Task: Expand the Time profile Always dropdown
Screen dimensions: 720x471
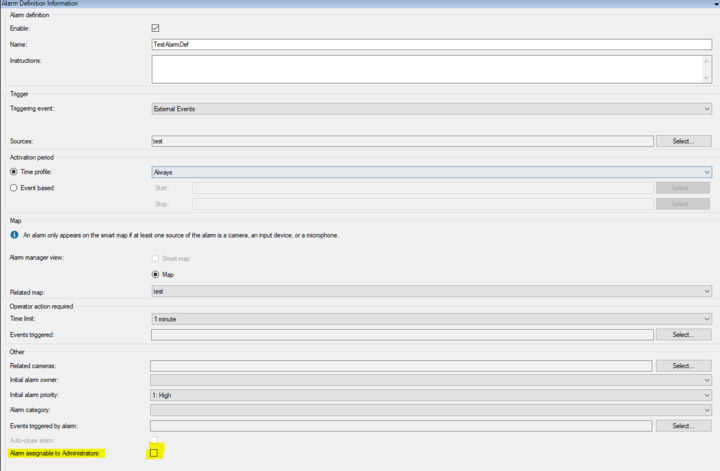Action: click(431, 172)
